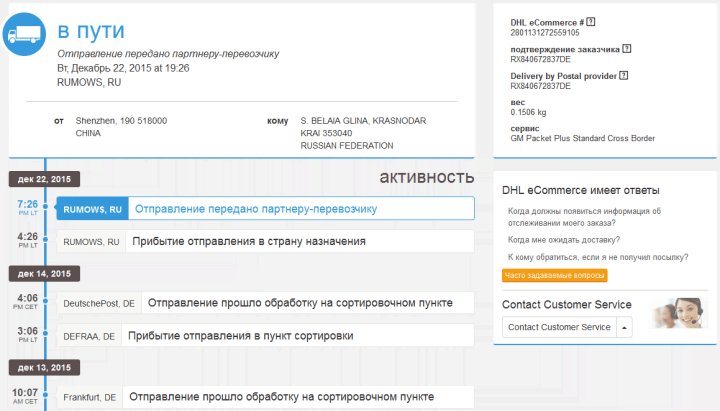The width and height of the screenshot is (720, 411).
Task: Click destination S. BELAIA GLINA, KRASNODAR
Action: (x=363, y=121)
